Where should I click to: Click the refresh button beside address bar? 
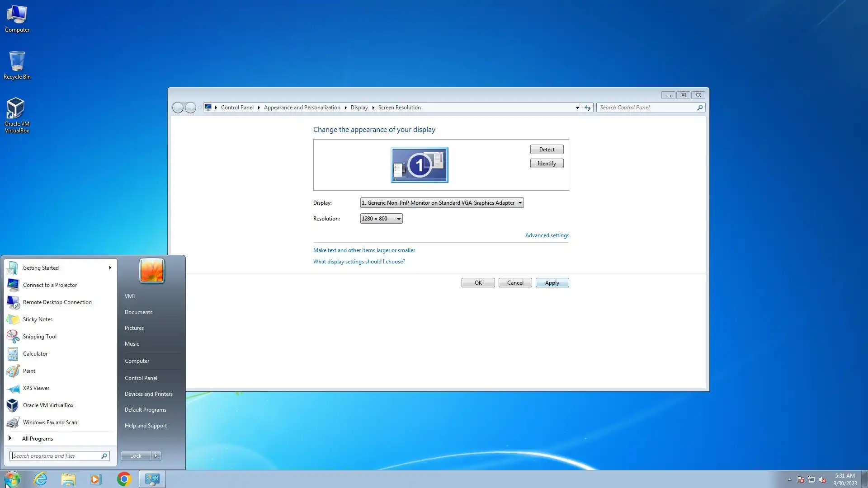587,108
